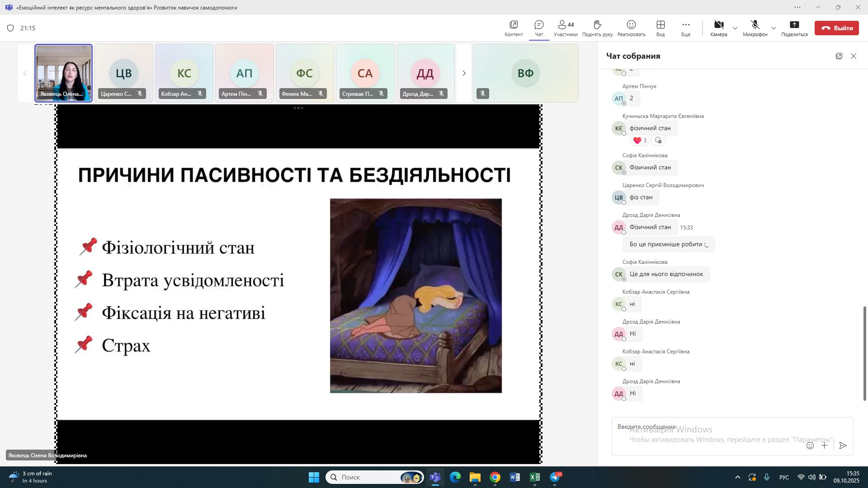Viewport: 868px width, 488px height.
Task: Toggle the Камера camera on
Action: point(718,25)
